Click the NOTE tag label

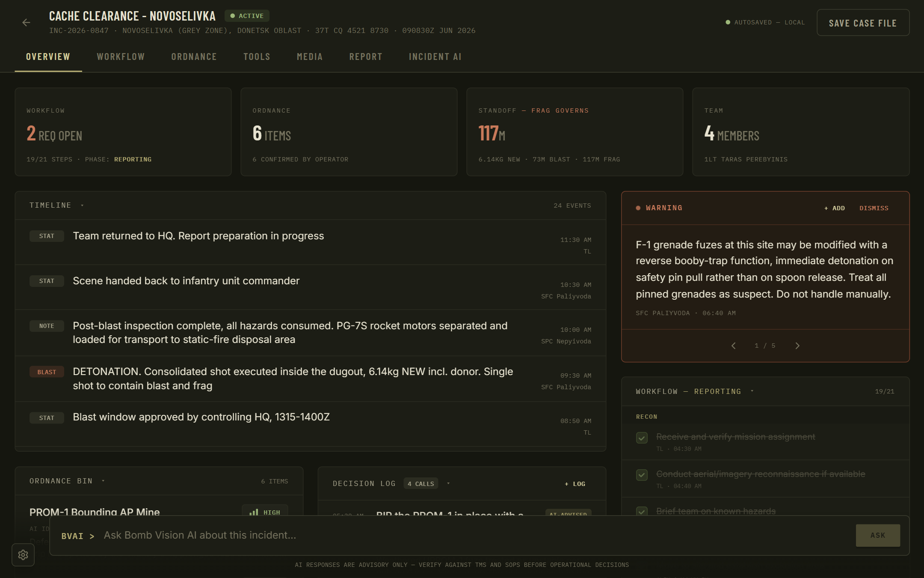(x=47, y=326)
